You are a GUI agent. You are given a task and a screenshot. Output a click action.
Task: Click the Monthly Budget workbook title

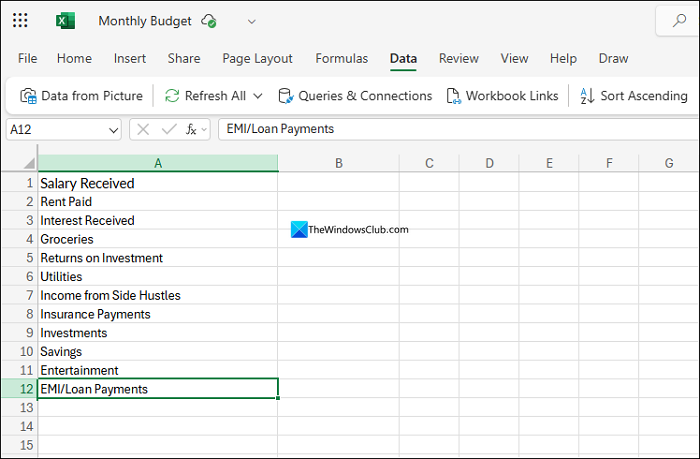coord(145,21)
